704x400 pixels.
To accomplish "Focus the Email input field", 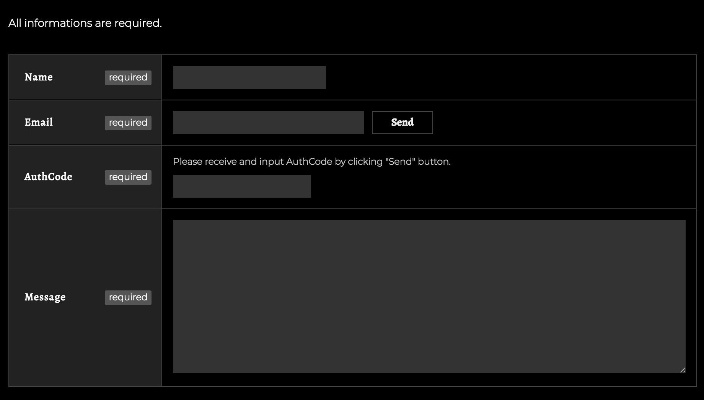I will 268,123.
